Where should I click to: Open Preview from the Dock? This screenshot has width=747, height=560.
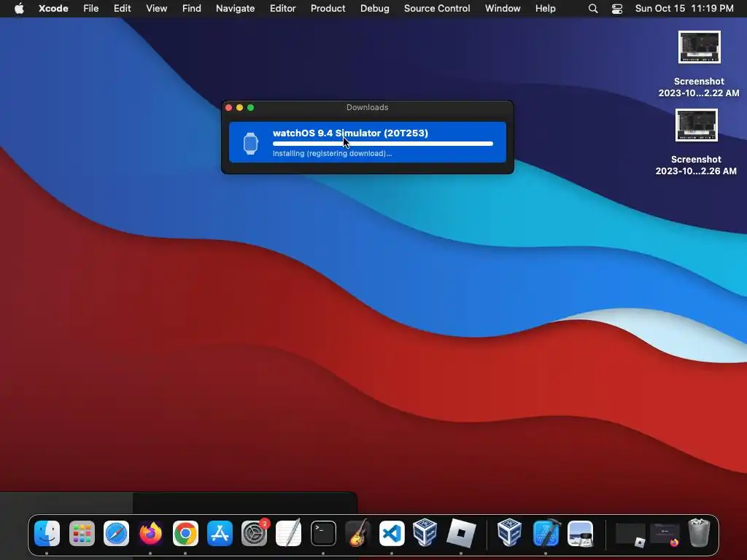(x=580, y=533)
